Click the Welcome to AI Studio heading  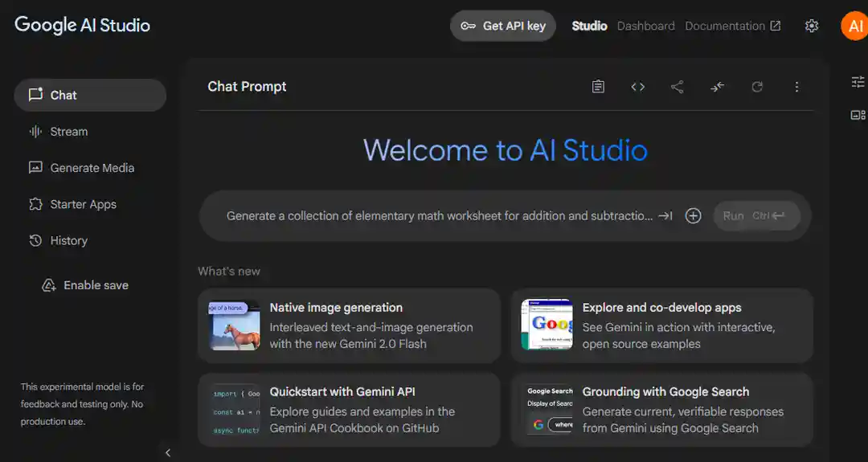(505, 150)
